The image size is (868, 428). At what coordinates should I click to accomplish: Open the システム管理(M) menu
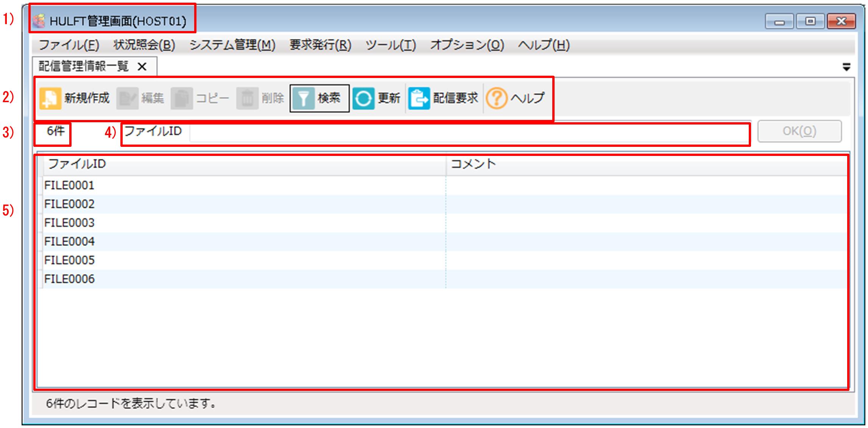[x=232, y=45]
